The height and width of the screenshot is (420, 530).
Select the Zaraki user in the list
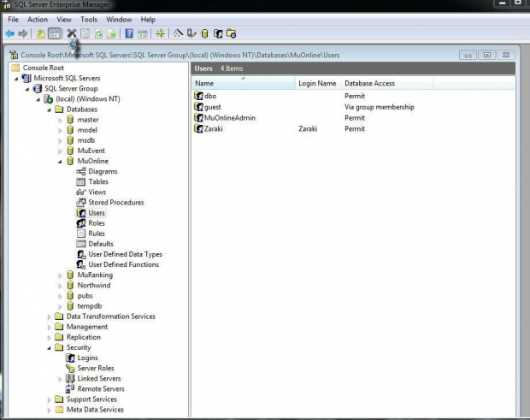(214, 128)
